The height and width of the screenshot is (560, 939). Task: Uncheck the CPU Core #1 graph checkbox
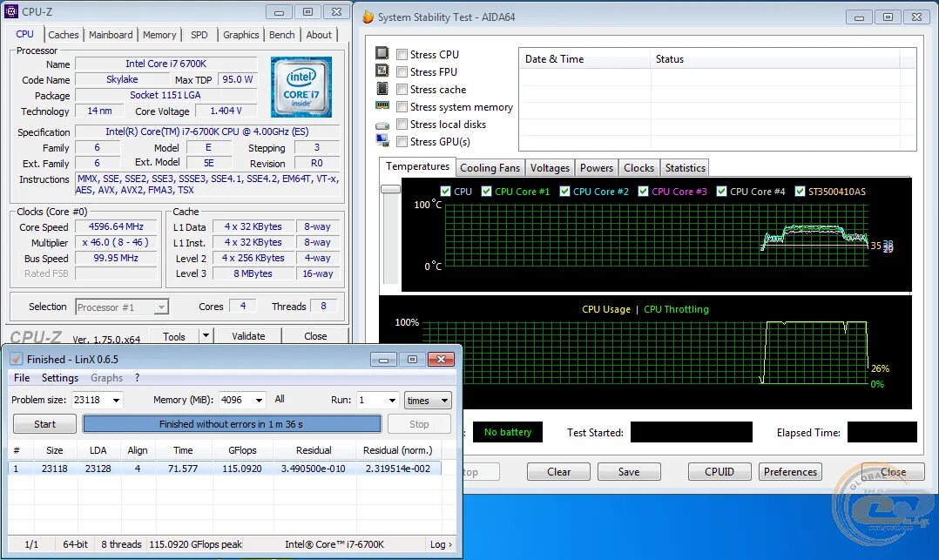[486, 191]
